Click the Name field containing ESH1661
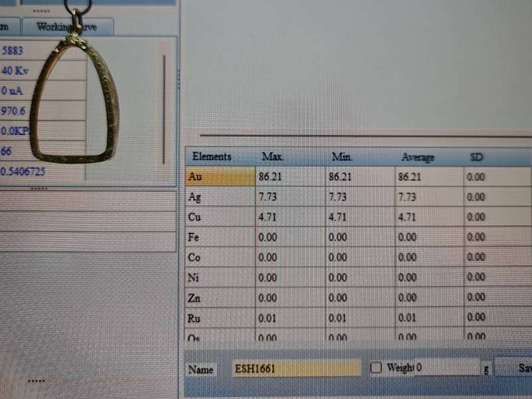 tap(296, 368)
